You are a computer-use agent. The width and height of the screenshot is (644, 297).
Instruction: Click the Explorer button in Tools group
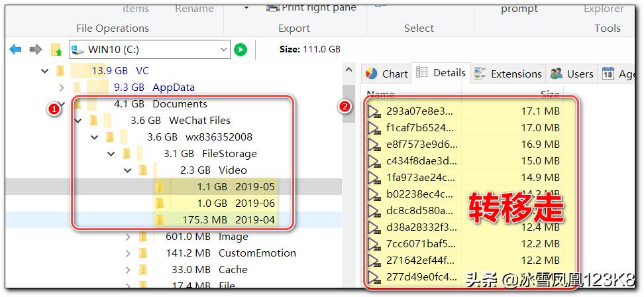(604, 9)
